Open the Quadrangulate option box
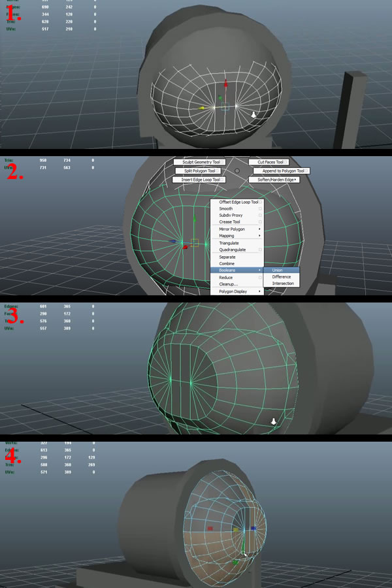The width and height of the screenshot is (392, 588). click(x=260, y=250)
